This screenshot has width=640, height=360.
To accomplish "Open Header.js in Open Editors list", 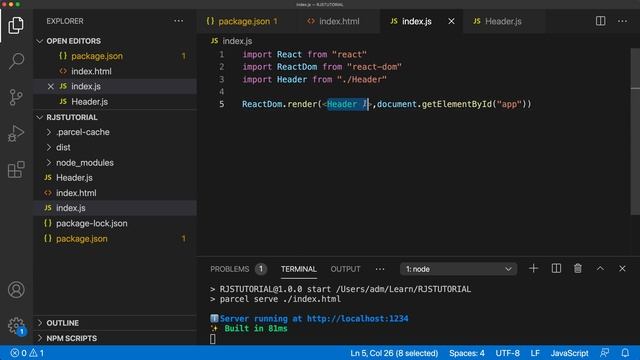I will point(115,102).
